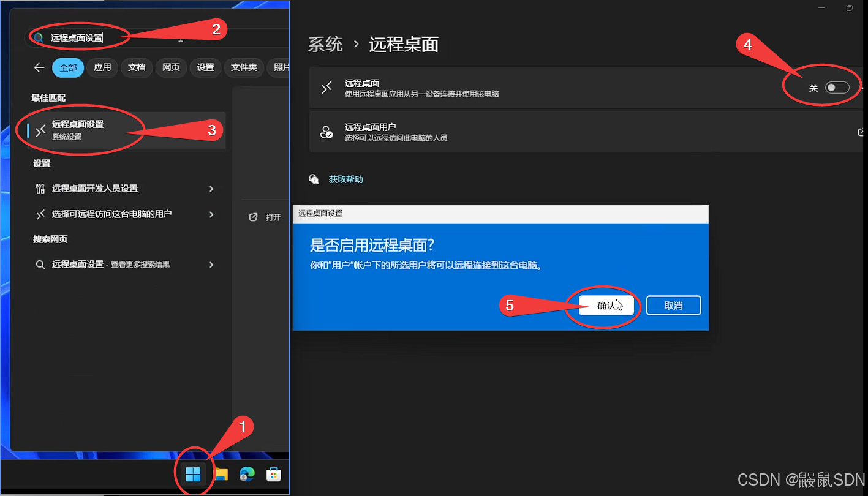Select the 设置 filter tab
The height and width of the screenshot is (496, 868).
pos(205,67)
